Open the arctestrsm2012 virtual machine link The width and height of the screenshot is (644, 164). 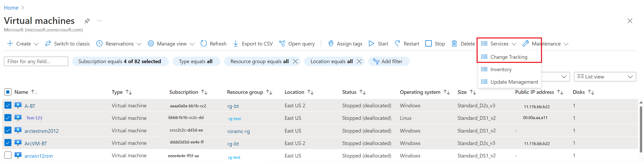(42, 131)
